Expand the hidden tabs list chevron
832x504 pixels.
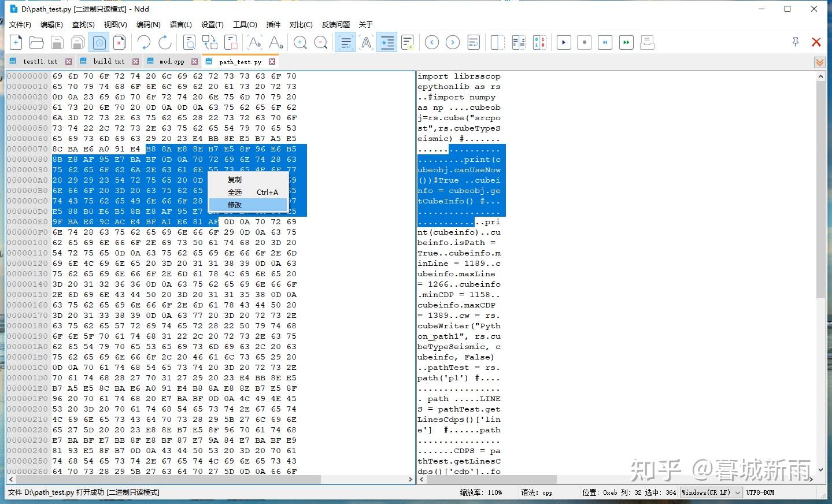819,62
